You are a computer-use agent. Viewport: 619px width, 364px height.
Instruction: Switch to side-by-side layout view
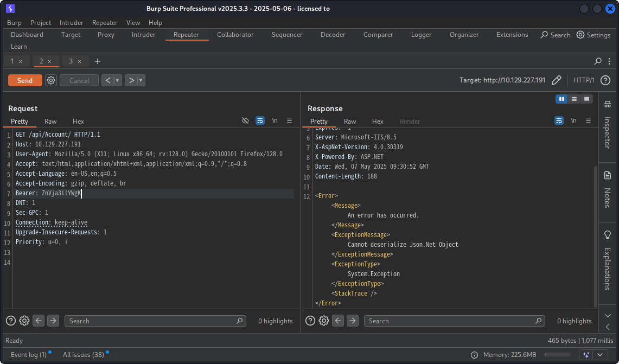(561, 99)
